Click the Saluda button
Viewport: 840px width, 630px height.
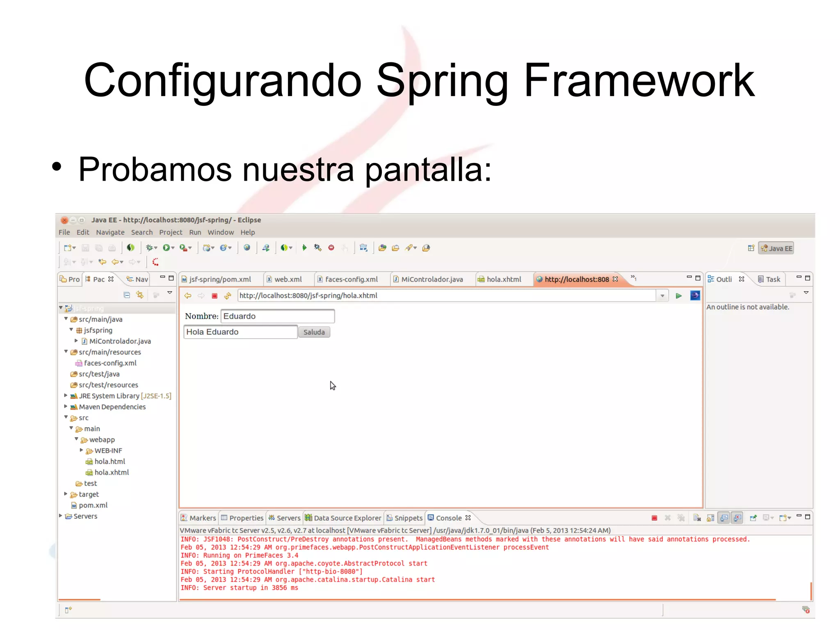point(314,332)
